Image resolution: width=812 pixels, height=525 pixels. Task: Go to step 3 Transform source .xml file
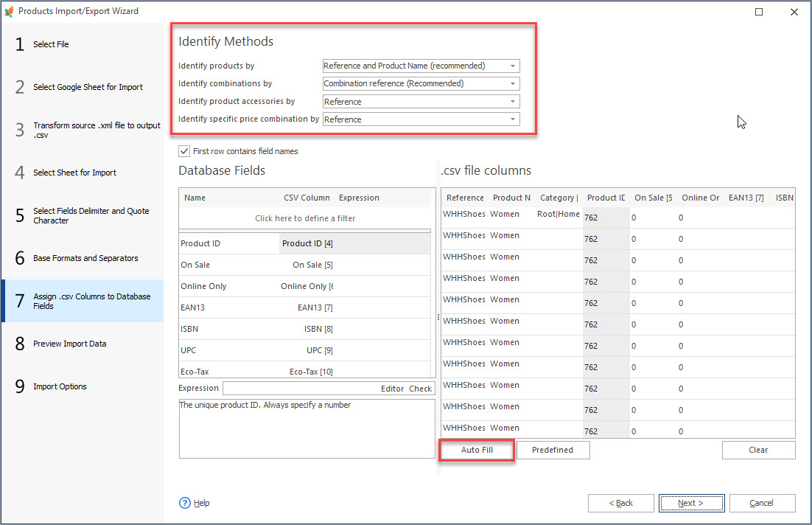[83, 130]
